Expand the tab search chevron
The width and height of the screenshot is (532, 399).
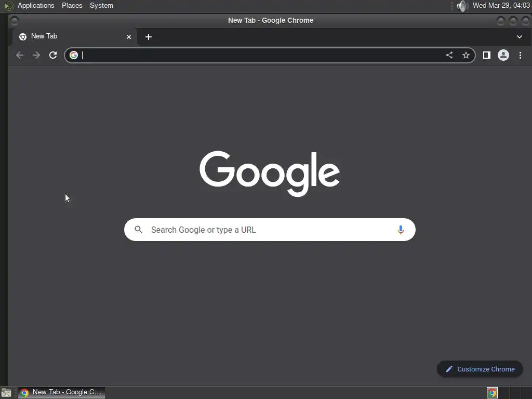click(x=520, y=37)
